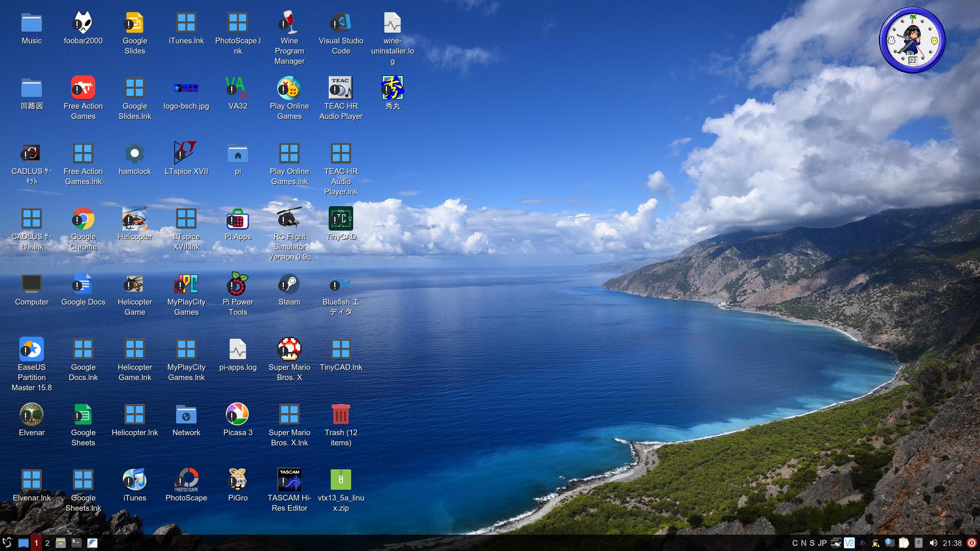Select the LTspice XVII icon

click(x=186, y=154)
